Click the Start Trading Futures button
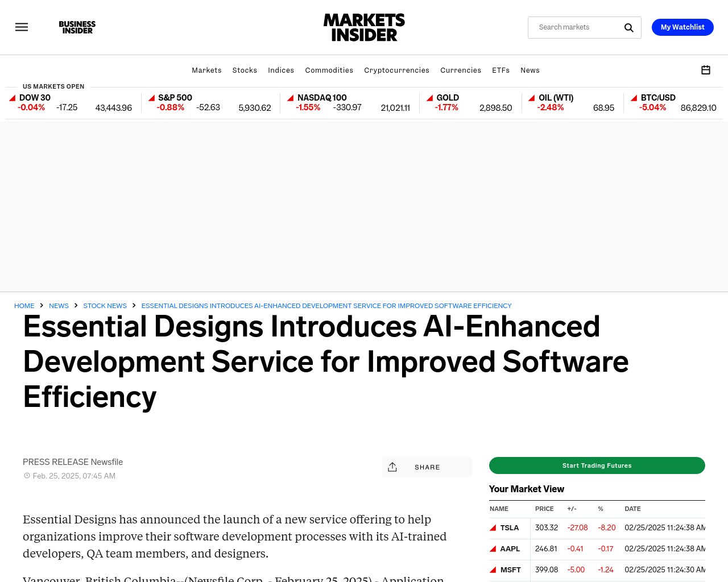This screenshot has width=728, height=582. (597, 465)
